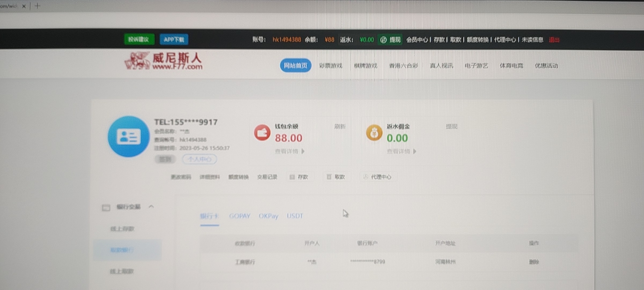The image size is (644, 290).
Task: Click the green 投诉建议 button
Action: point(139,39)
